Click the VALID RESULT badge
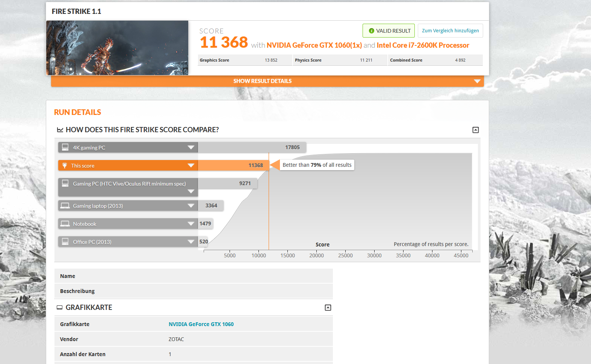The height and width of the screenshot is (364, 591). click(388, 31)
